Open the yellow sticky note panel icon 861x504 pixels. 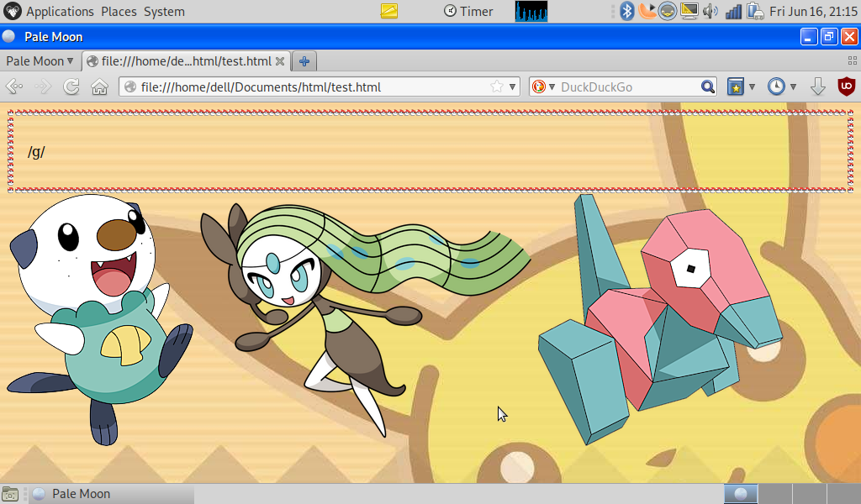tap(388, 11)
